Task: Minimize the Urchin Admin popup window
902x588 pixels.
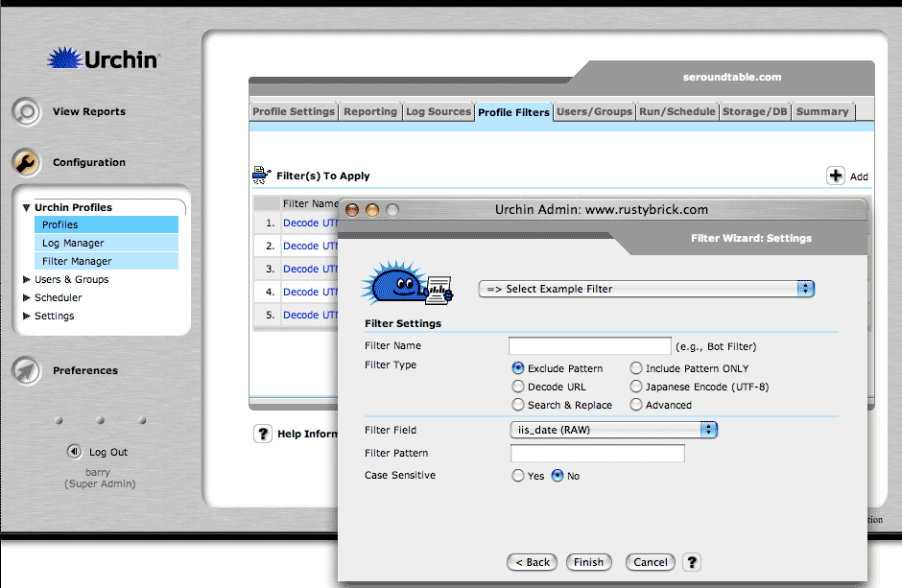Action: click(x=372, y=210)
